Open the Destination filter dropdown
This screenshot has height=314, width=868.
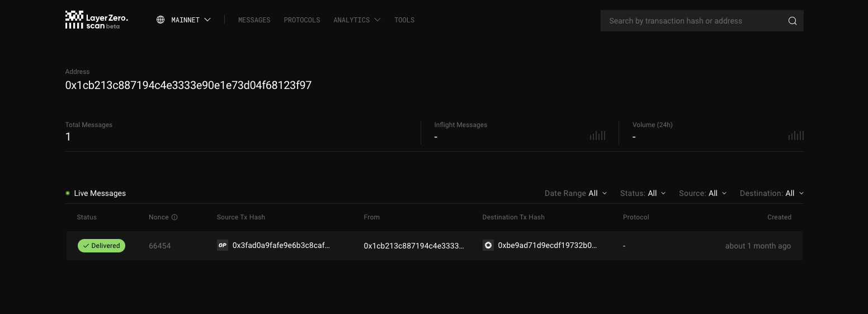[x=772, y=193]
